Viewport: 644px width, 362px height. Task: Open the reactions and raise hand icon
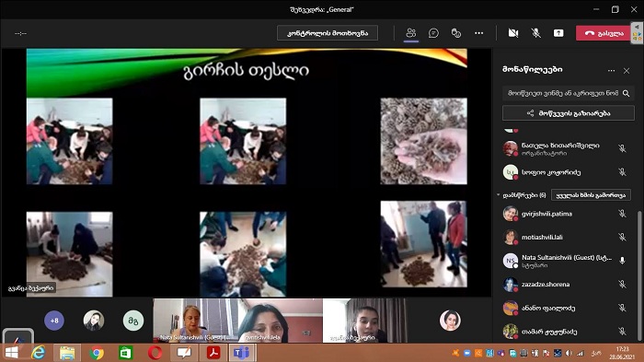tap(456, 33)
